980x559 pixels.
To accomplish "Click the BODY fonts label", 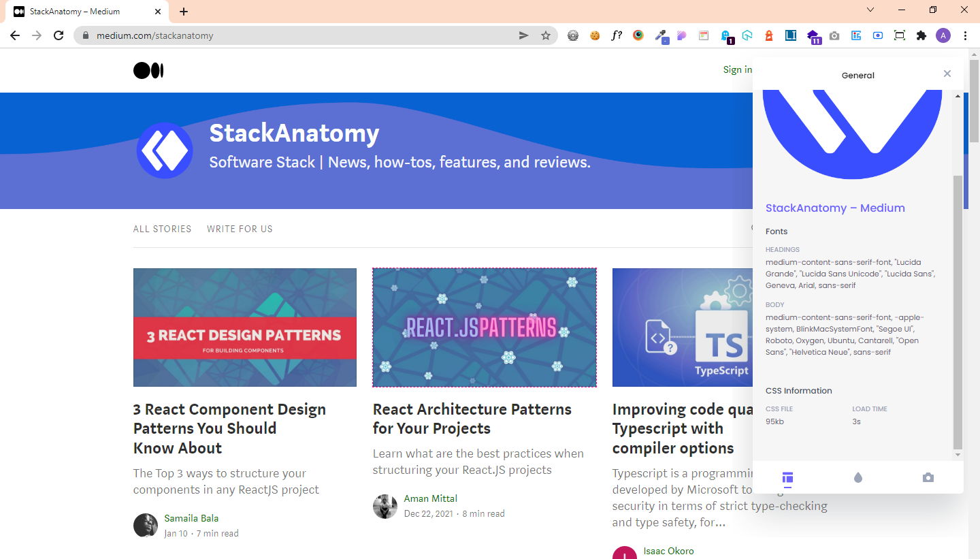I will [x=775, y=305].
